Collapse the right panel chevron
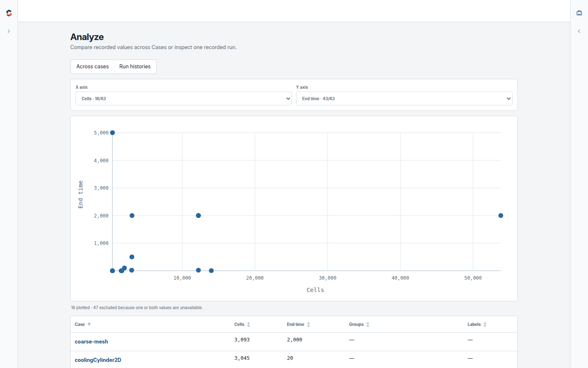 coord(579,31)
